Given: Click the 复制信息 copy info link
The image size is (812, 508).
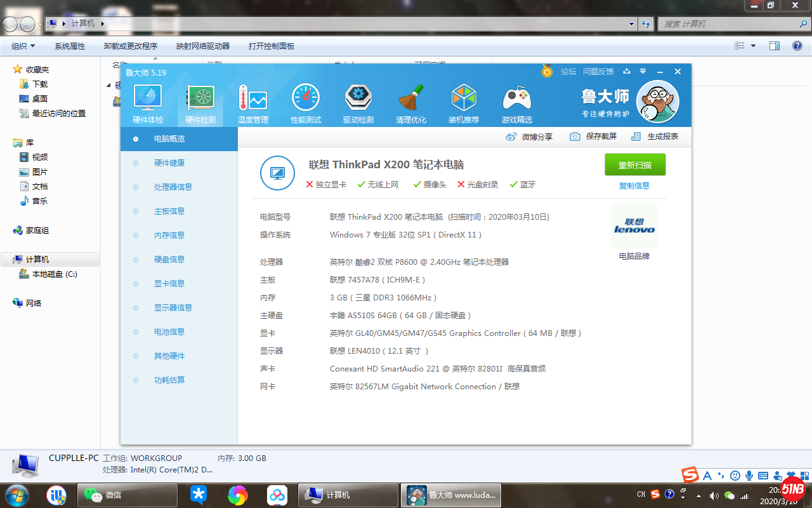Looking at the screenshot, I should pyautogui.click(x=634, y=186).
